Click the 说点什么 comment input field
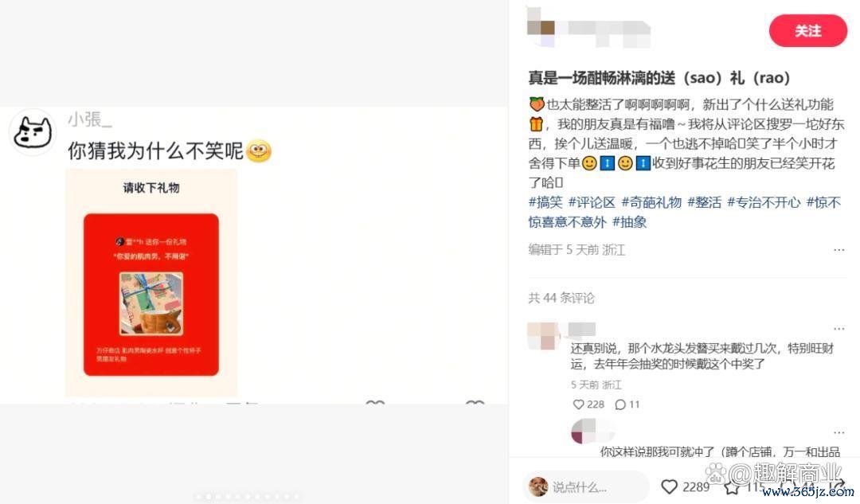 point(586,486)
